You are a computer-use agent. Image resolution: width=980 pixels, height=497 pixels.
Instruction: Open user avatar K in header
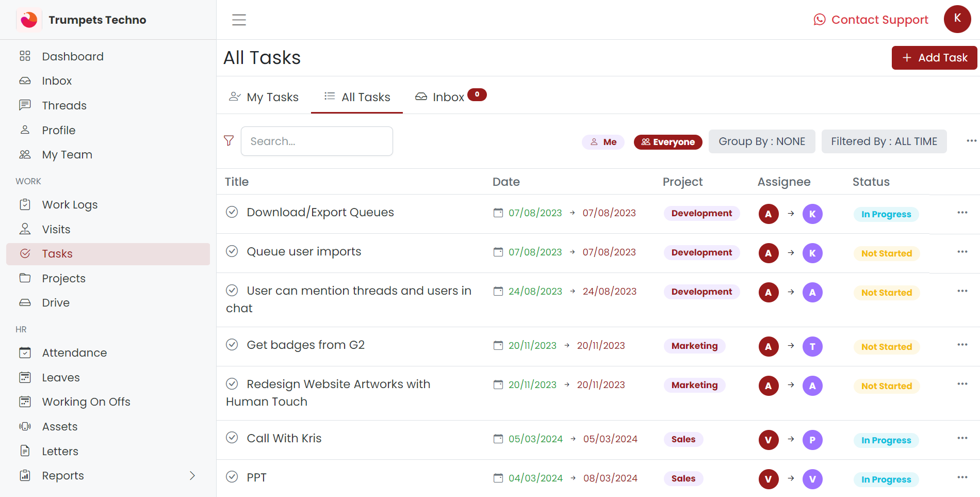pos(957,19)
